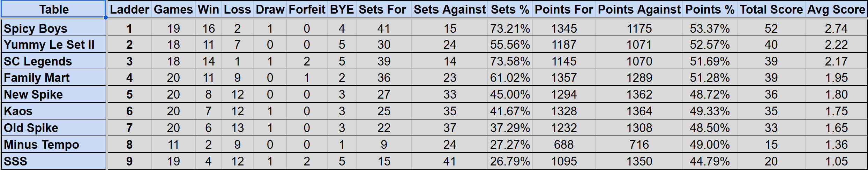The image size is (868, 170).
Task: Click the 'Total Score' column header
Action: 771,9
